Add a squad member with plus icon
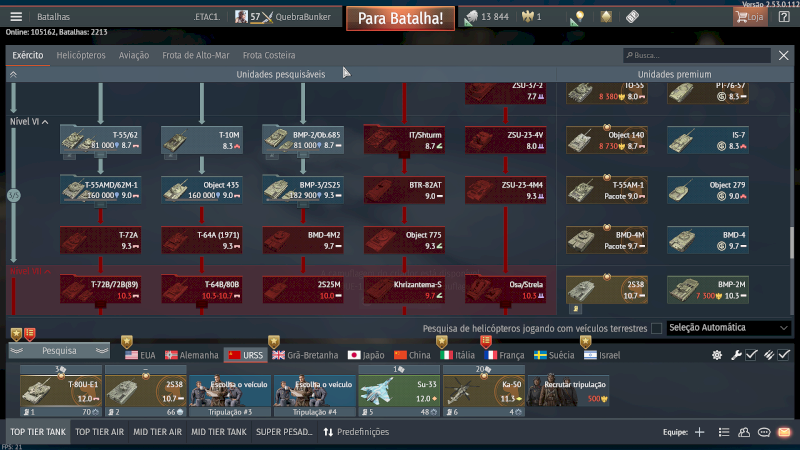The width and height of the screenshot is (800, 450). click(699, 433)
